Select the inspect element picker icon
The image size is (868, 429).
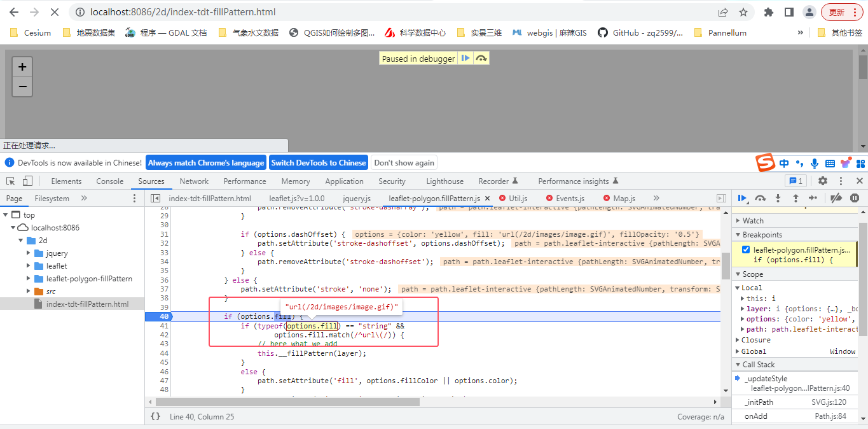[x=11, y=181]
